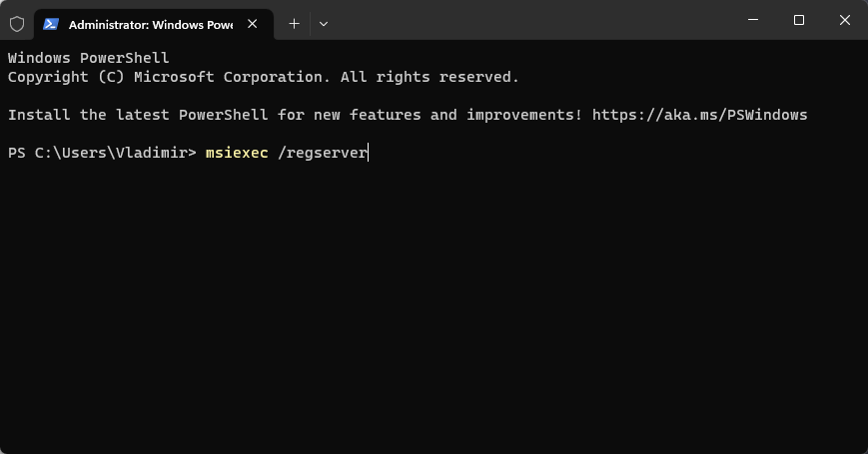Viewport: 868px width, 454px height.
Task: Open a new tab with plus button
Action: 294,24
